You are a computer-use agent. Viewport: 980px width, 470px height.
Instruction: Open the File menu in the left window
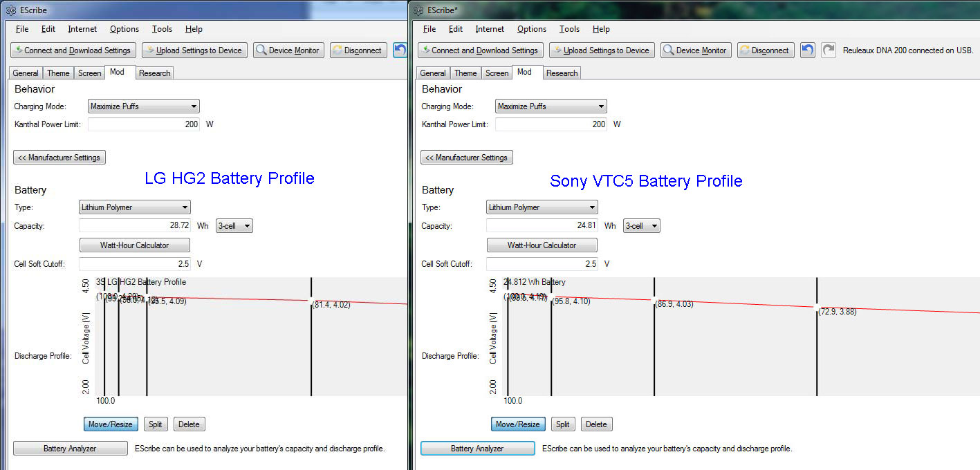coord(22,29)
